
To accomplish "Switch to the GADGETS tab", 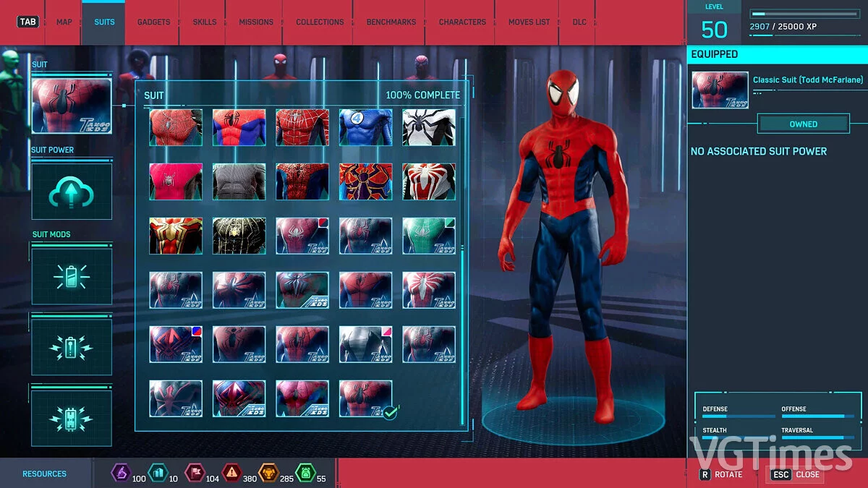I will [153, 22].
